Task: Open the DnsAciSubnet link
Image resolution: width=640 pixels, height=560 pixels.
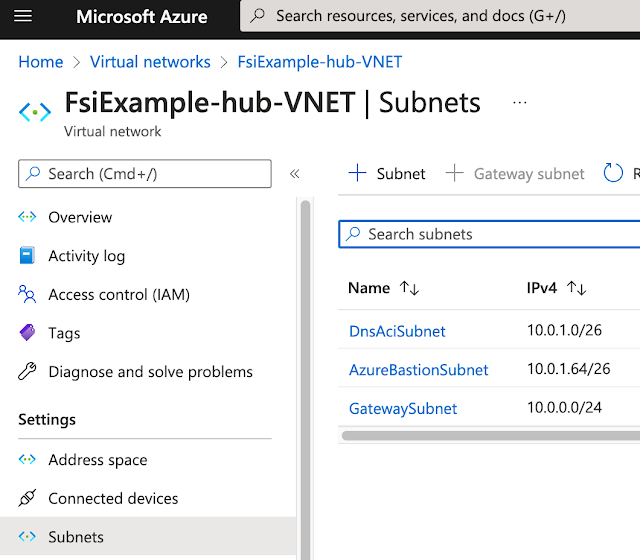Action: [397, 331]
